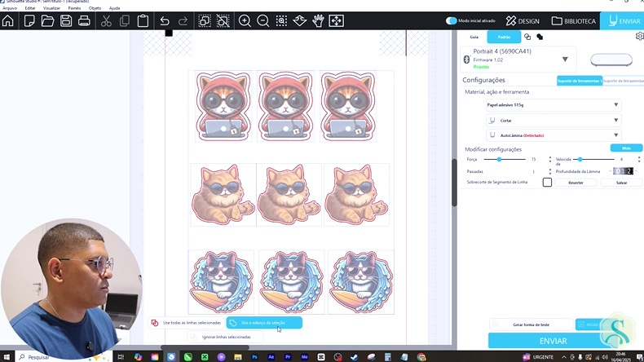Open a file with folder icon
644x362 pixels.
47,20
